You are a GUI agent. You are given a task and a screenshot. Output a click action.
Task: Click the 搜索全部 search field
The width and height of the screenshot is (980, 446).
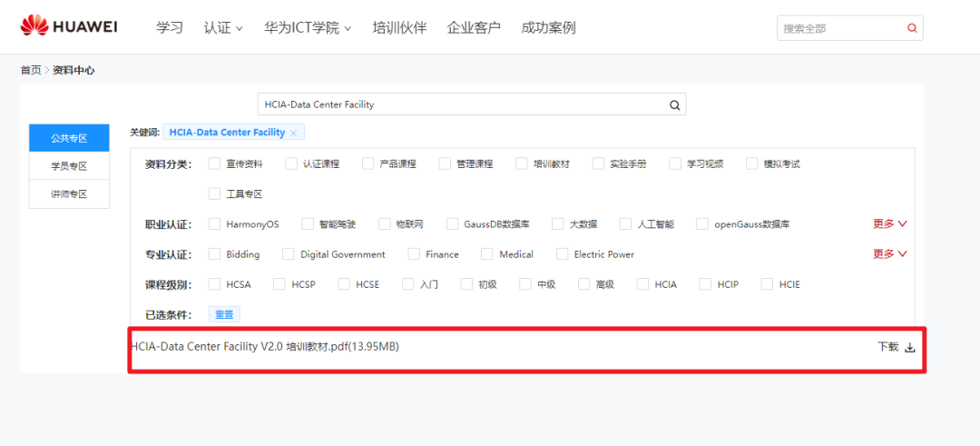pyautogui.click(x=850, y=28)
